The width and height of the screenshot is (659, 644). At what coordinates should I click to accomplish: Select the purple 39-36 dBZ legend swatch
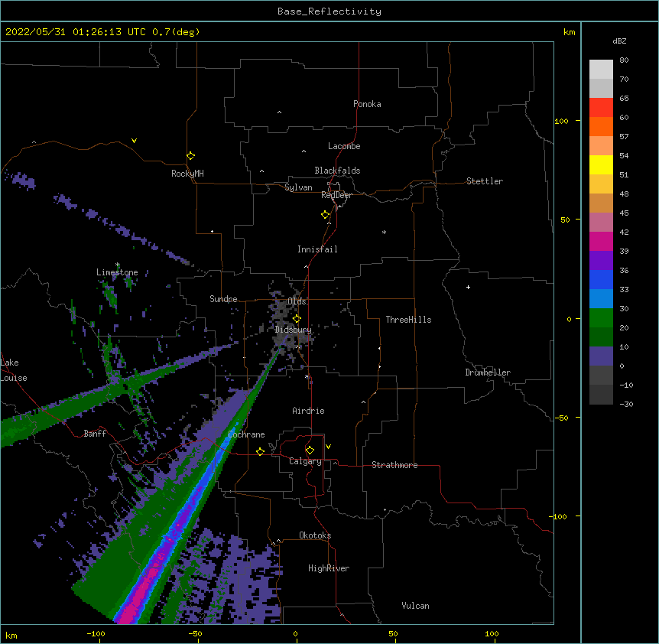pyautogui.click(x=601, y=261)
